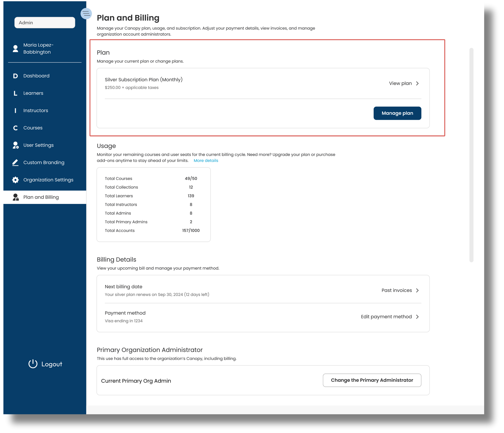Click the Organization Settings gear icon

point(15,180)
